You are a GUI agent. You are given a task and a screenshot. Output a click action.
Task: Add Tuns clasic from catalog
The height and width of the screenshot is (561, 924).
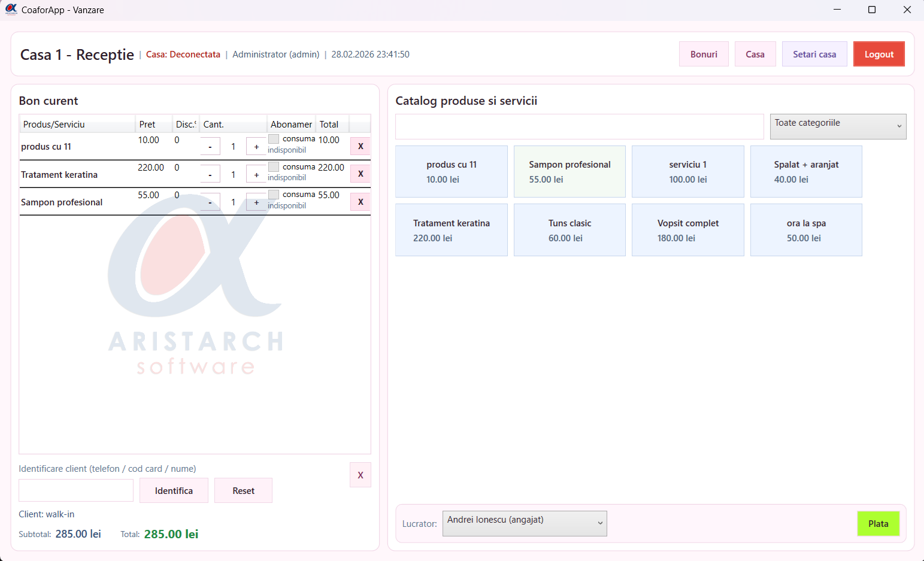click(569, 230)
